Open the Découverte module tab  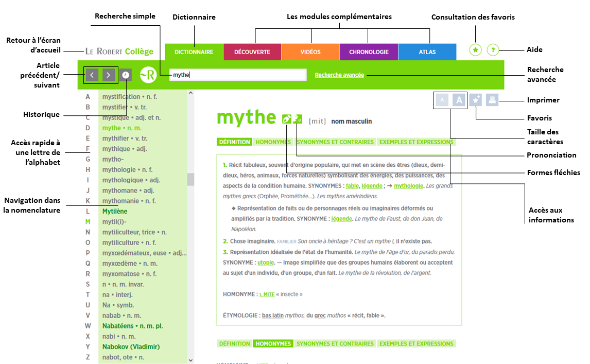(252, 52)
